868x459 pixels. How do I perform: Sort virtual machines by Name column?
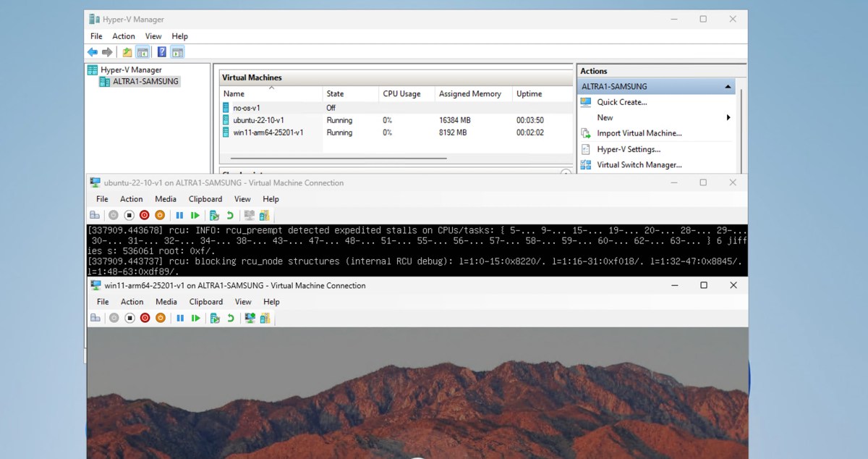coord(271,93)
